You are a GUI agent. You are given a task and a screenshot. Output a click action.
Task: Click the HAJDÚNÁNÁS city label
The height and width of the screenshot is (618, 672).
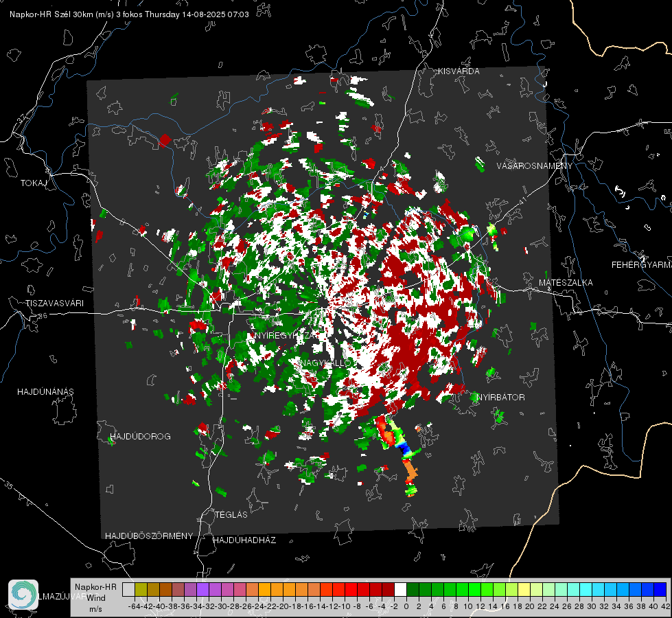click(x=45, y=391)
